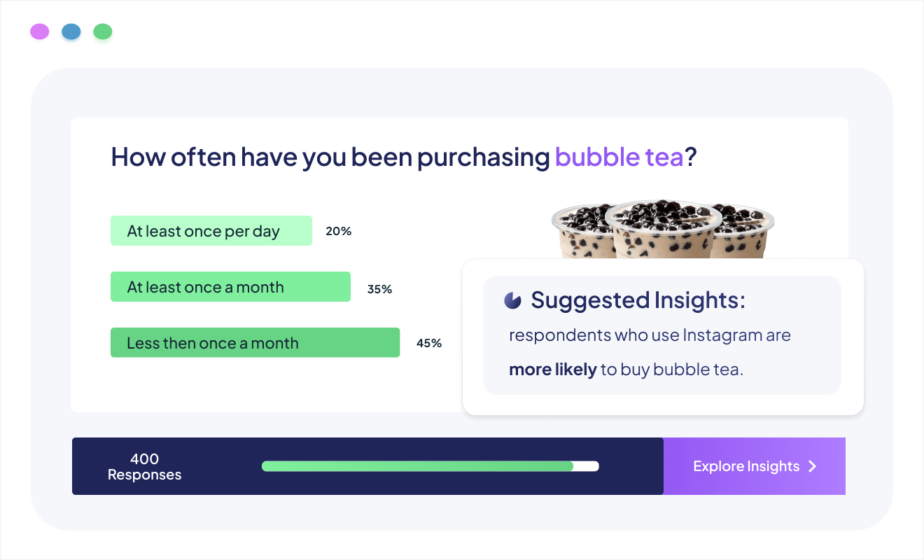Click the Suggested Insights pie icon
Viewport: 924px width, 560px height.
512,300
